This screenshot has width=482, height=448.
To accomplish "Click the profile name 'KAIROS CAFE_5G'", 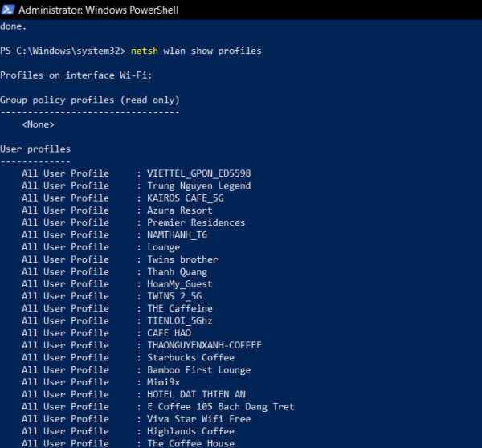I will [186, 198].
